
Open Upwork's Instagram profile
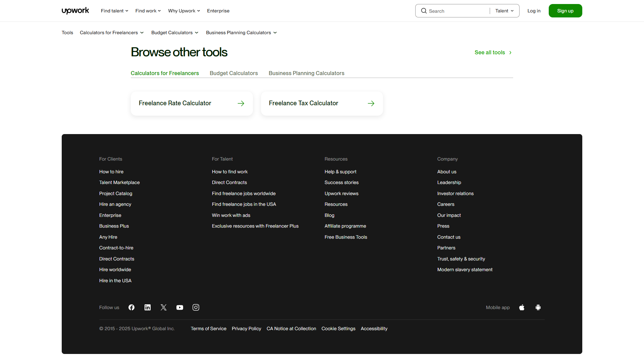click(x=196, y=307)
